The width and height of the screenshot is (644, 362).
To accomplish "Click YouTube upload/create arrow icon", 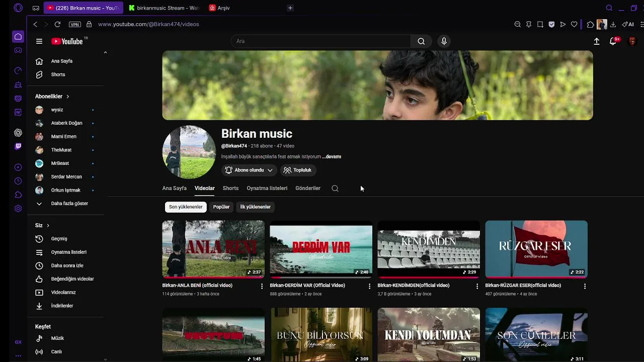I will 597,41.
